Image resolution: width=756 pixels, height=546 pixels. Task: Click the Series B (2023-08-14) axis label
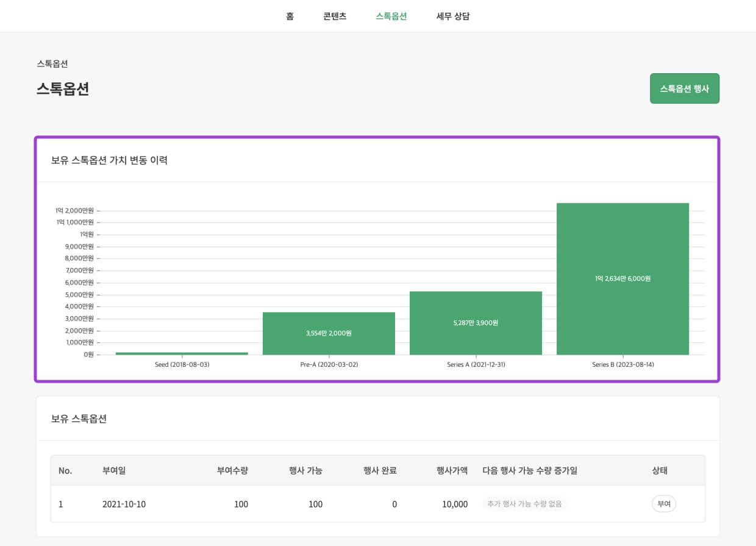pyautogui.click(x=622, y=365)
